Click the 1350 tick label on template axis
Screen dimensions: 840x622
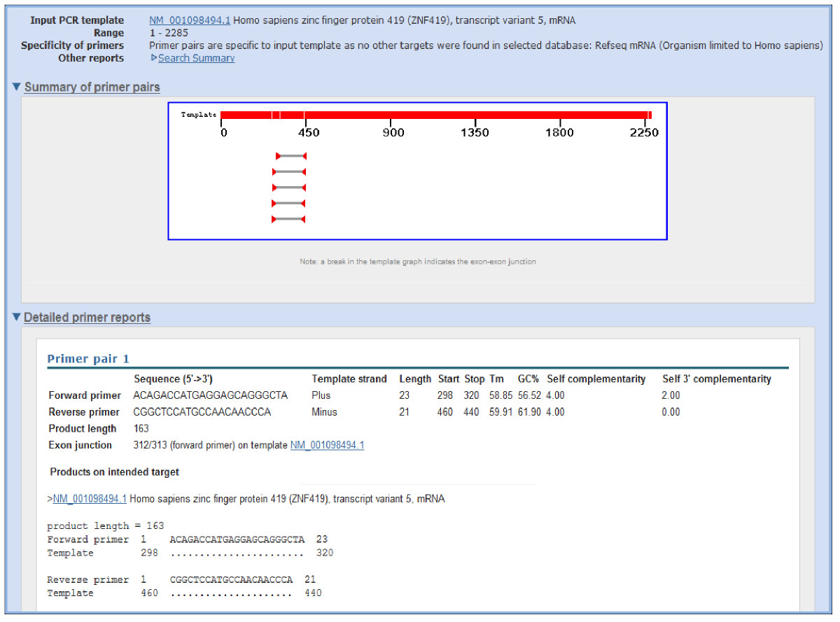coord(475,133)
